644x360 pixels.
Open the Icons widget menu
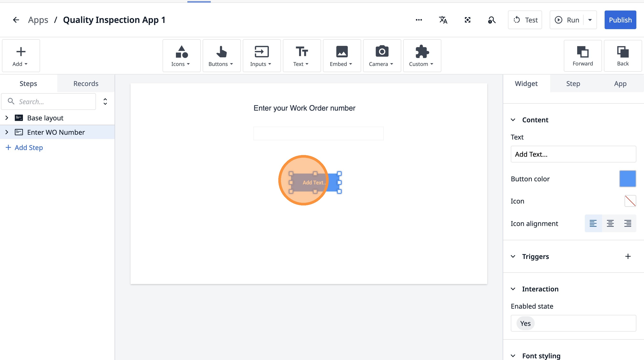click(181, 55)
